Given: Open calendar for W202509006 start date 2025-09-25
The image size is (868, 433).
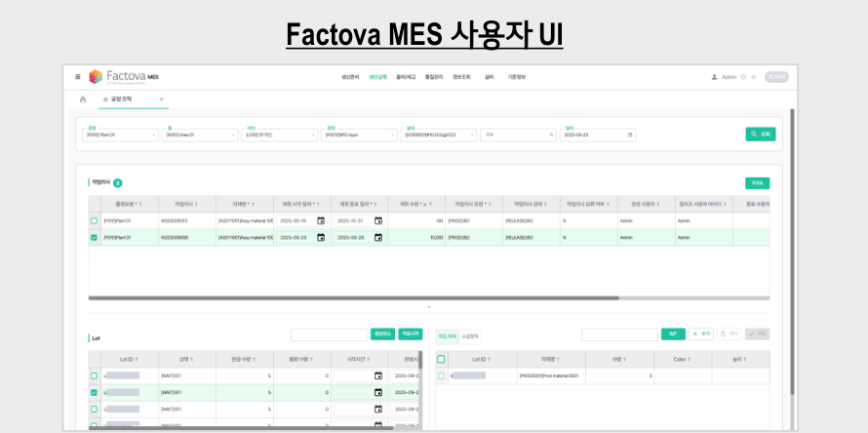Looking at the screenshot, I should (x=321, y=238).
